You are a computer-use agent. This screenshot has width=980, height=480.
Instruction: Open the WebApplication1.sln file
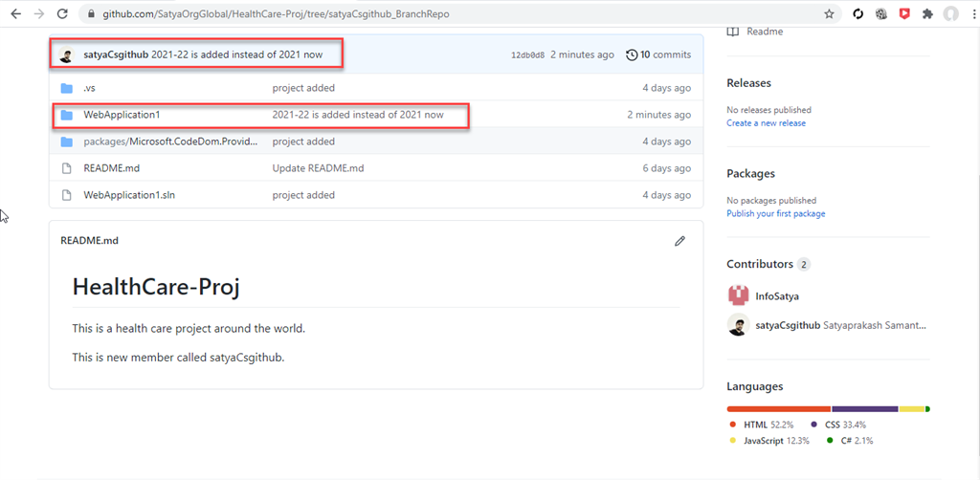tap(129, 195)
